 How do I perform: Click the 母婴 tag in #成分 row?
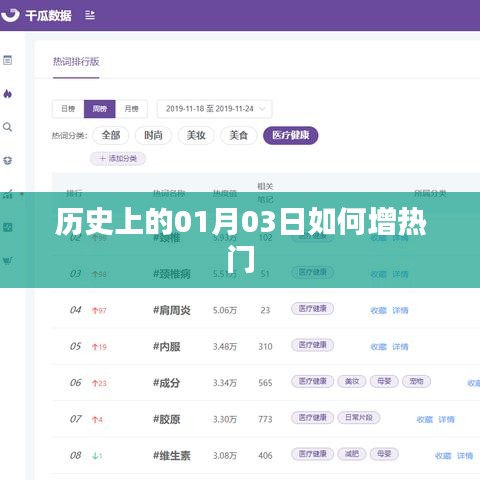384,381
